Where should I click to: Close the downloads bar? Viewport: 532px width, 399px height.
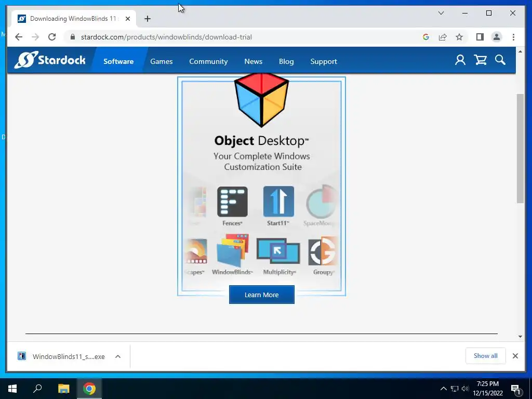(515, 355)
